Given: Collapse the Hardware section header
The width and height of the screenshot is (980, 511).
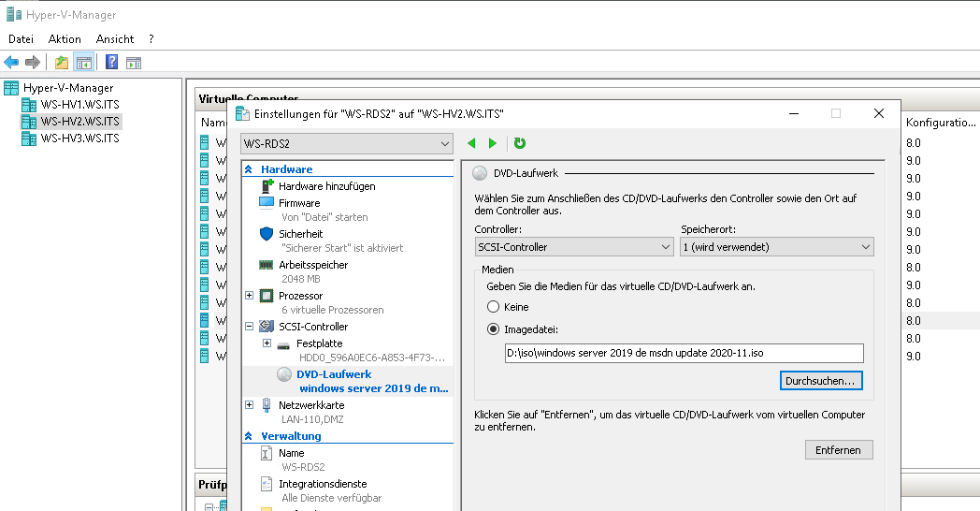Looking at the screenshot, I should [249, 168].
